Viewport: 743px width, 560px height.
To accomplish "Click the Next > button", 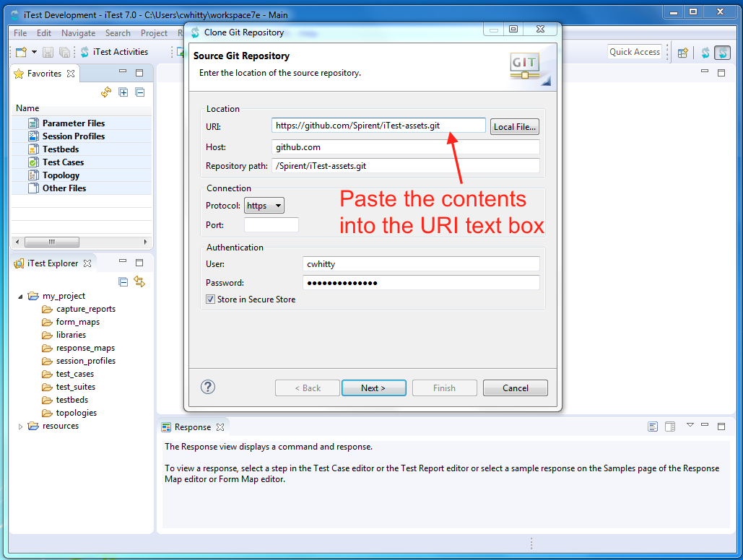I will point(373,388).
